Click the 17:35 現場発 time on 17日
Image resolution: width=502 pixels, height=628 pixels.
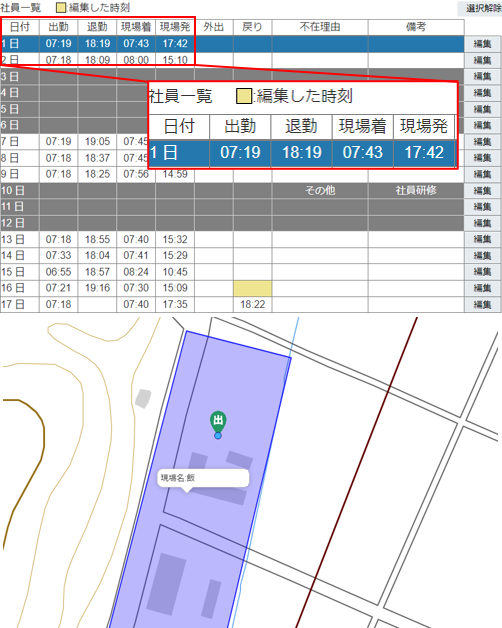click(175, 304)
